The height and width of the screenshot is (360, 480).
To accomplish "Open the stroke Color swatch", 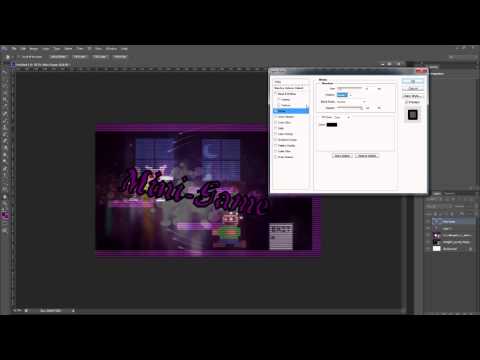I will (332, 125).
